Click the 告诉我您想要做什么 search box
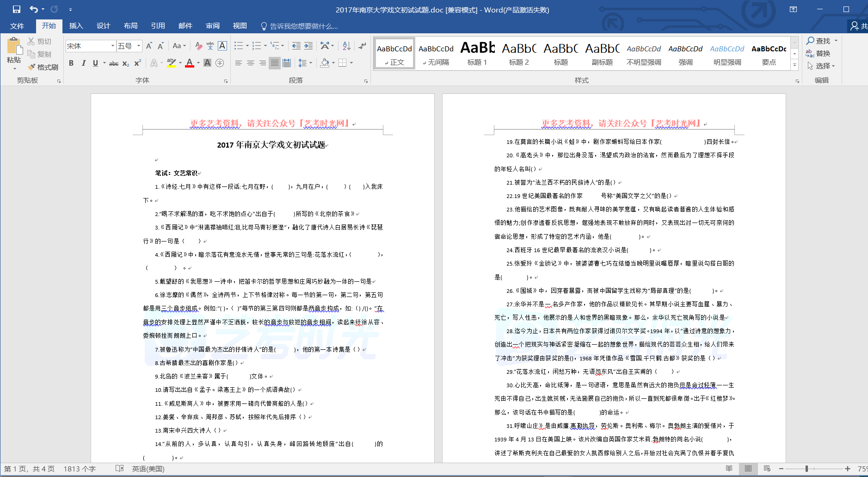Image resolution: width=868 pixels, height=477 pixels. 303,26
